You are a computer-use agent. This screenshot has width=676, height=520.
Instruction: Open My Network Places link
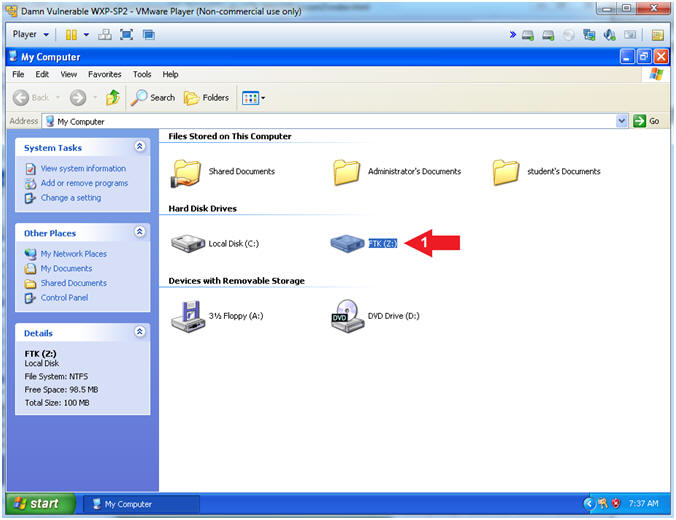tap(73, 254)
